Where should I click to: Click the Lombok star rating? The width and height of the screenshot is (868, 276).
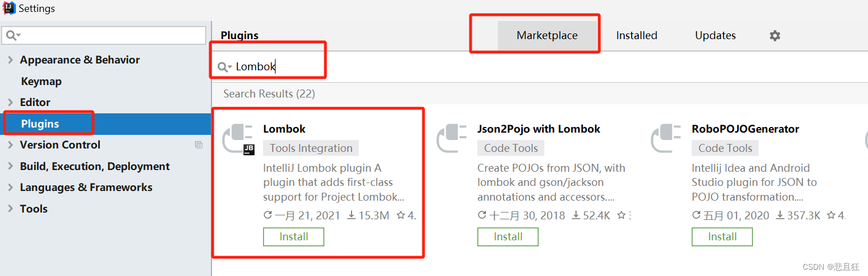point(406,216)
